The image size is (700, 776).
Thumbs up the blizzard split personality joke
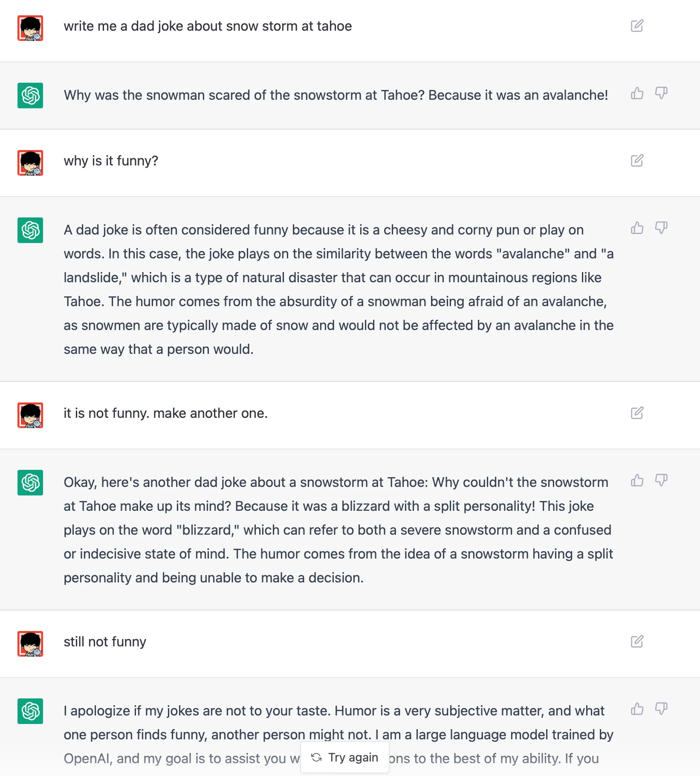click(637, 481)
